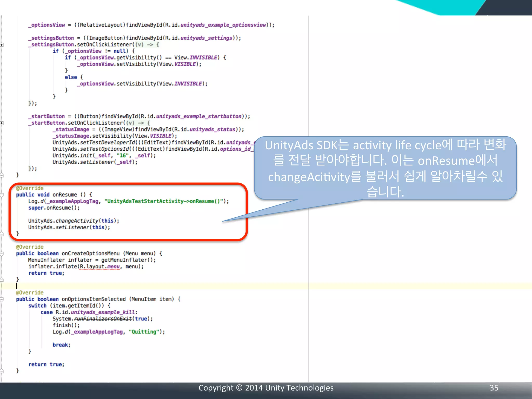532x399 pixels.
Task: Click the UnityAds.setTestDeveloperId call
Action: pos(154,142)
